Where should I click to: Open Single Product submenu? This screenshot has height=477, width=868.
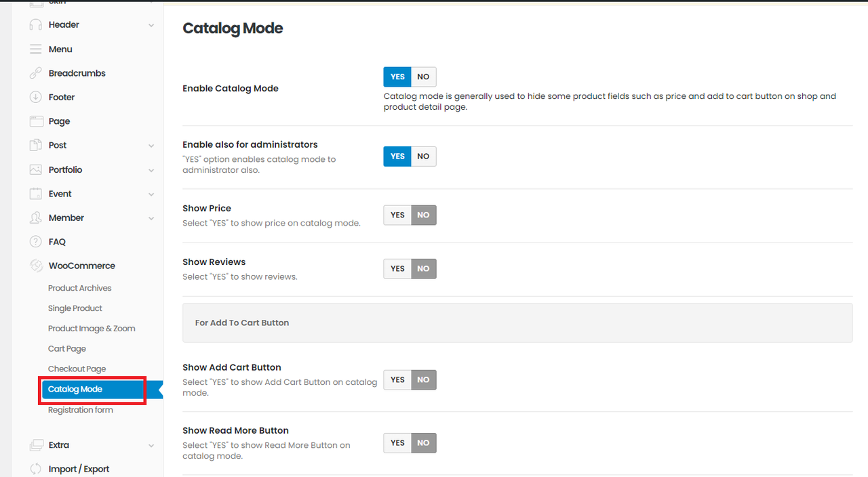tap(75, 308)
